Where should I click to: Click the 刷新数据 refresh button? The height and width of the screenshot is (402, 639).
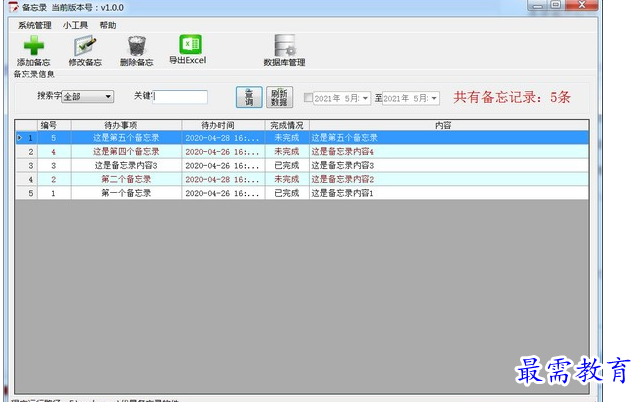pyautogui.click(x=279, y=97)
